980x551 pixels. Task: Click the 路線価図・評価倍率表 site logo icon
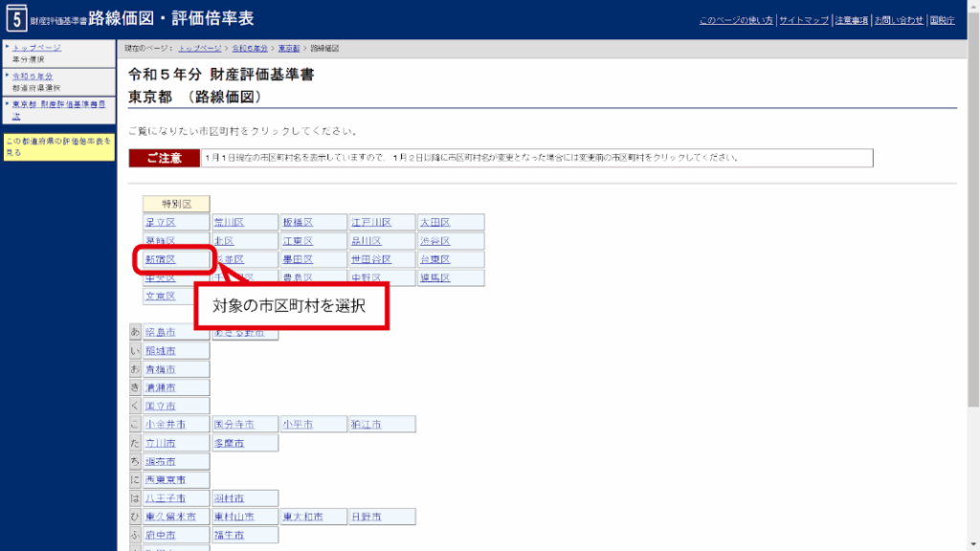(16, 18)
